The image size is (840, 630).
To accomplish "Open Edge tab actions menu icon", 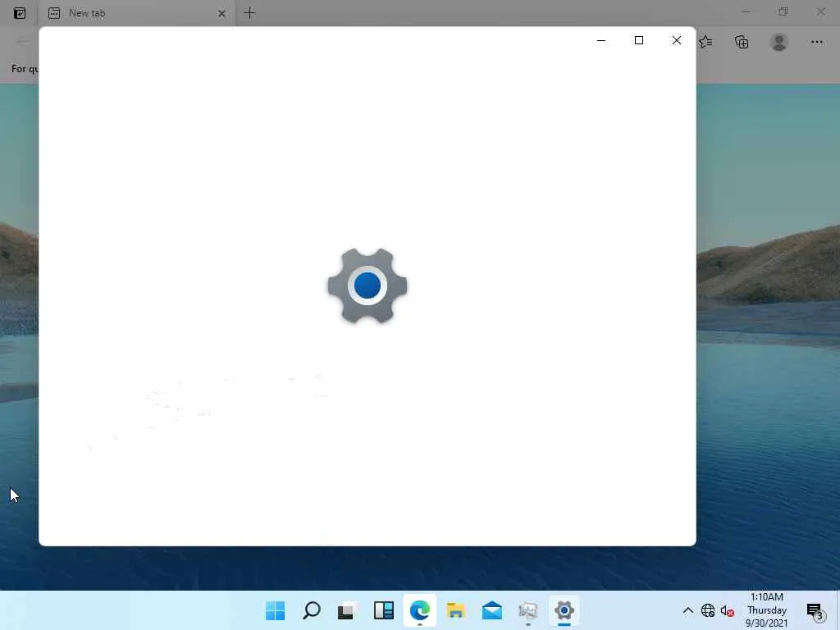I will tap(20, 13).
